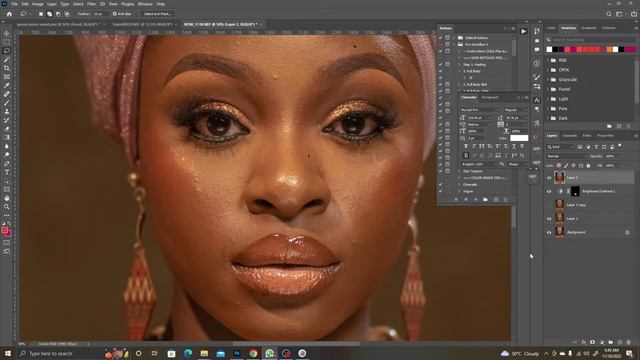Hide the Layer 1 layer
Image resolution: width=640 pixels, height=360 pixels.
(549, 219)
